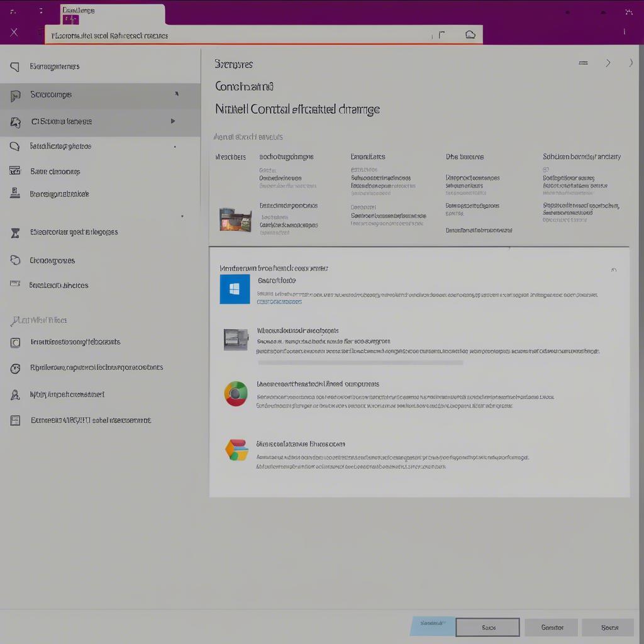Image resolution: width=644 pixels, height=644 pixels.
Task: Open the highlighted sidebar entry with flag icon
Action: (100, 96)
